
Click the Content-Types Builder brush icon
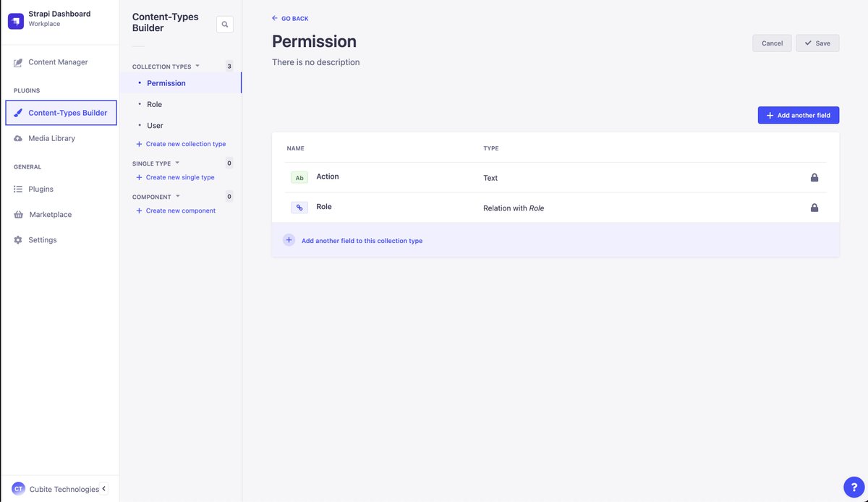pyautogui.click(x=18, y=113)
